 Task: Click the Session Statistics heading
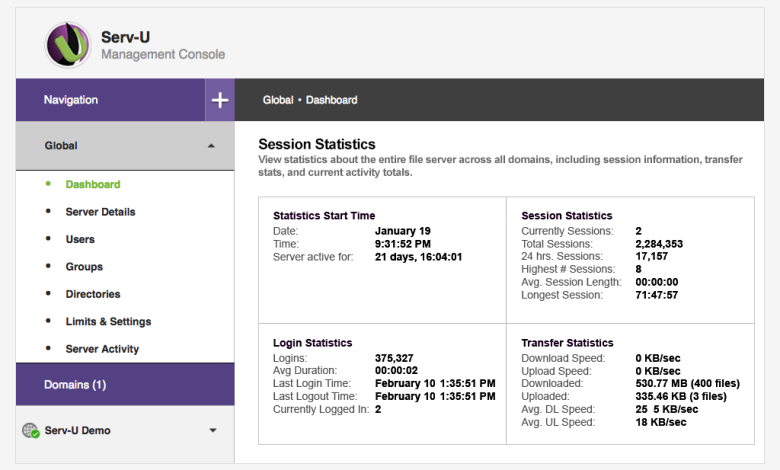317,145
